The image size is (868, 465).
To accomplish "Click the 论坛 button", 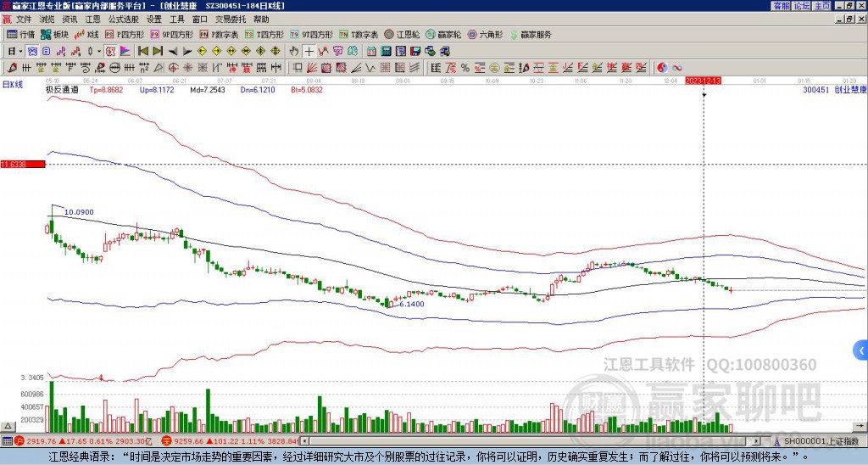I will 802,6.
